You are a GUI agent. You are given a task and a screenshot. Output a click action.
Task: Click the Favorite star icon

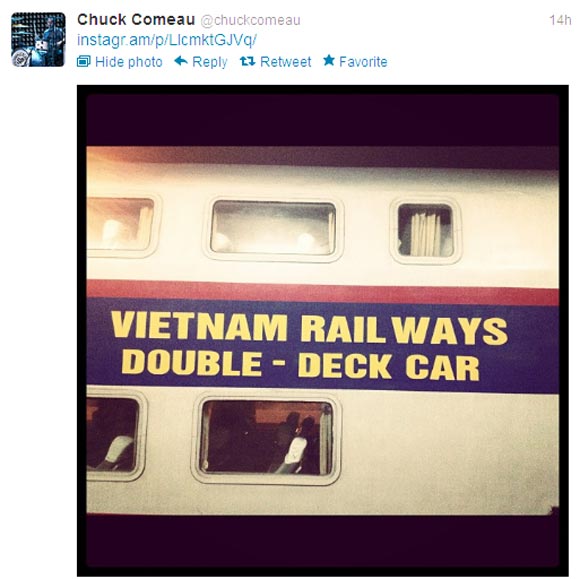(329, 60)
